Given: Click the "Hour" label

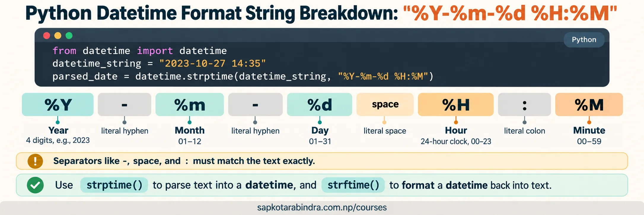Looking at the screenshot, I should [x=456, y=130].
